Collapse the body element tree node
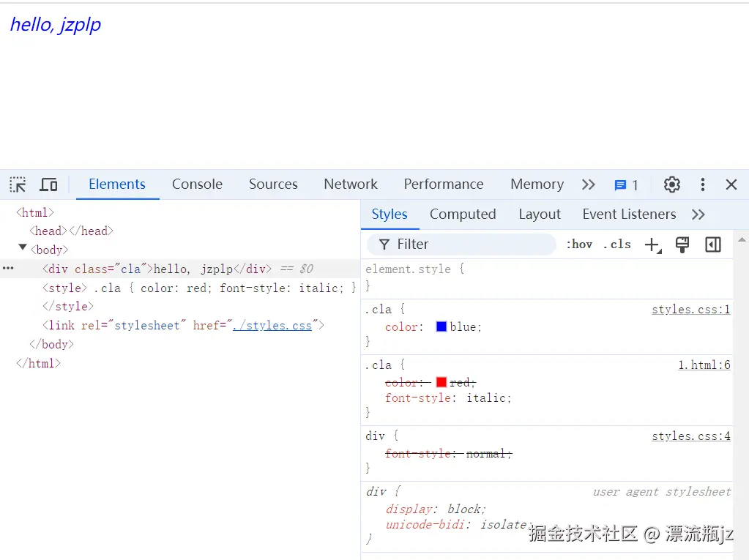 [23, 249]
